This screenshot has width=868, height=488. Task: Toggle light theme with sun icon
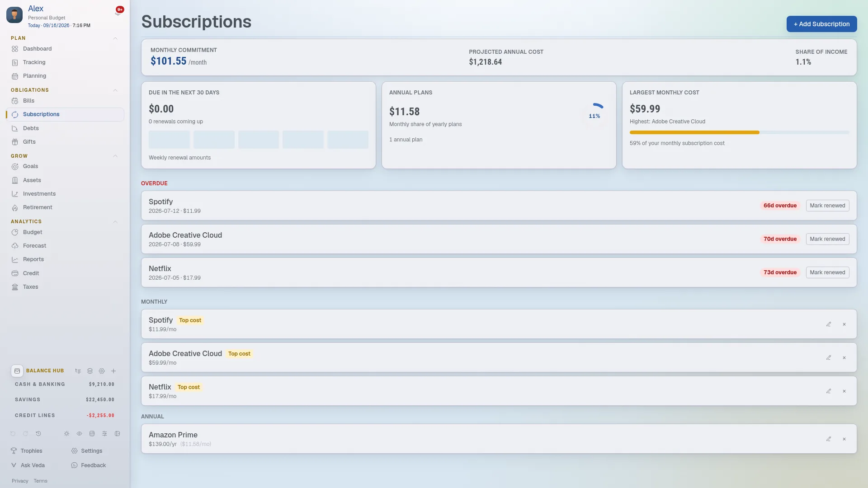pos(66,434)
